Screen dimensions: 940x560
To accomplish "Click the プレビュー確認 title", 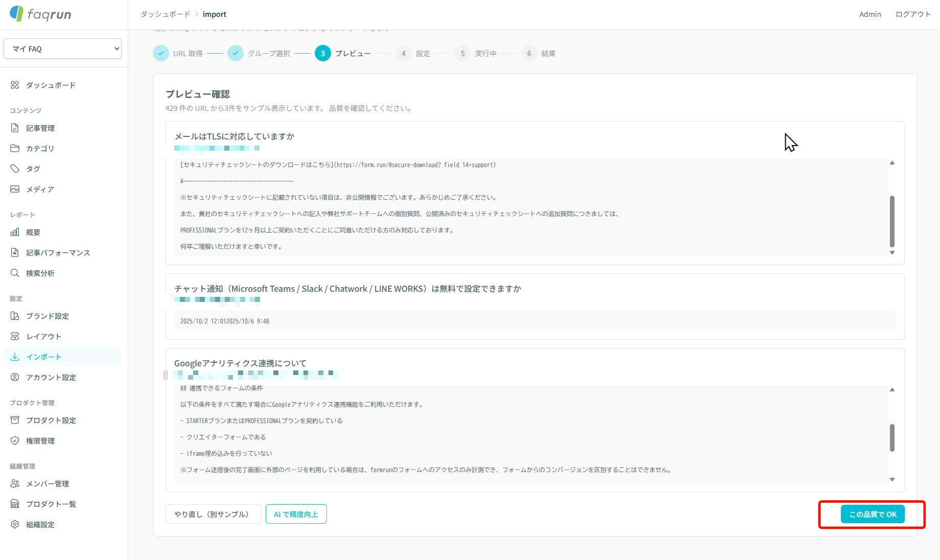I will coord(198,94).
